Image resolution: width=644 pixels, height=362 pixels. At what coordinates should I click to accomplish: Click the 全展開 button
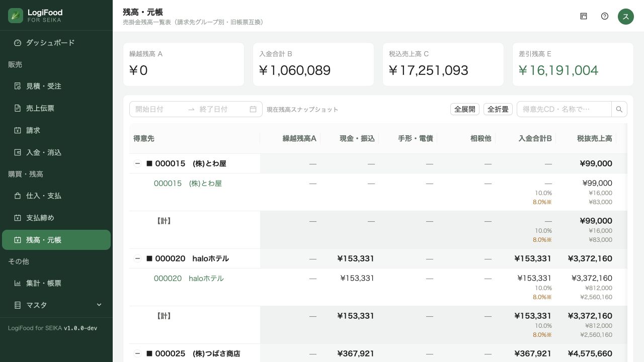coord(465,109)
